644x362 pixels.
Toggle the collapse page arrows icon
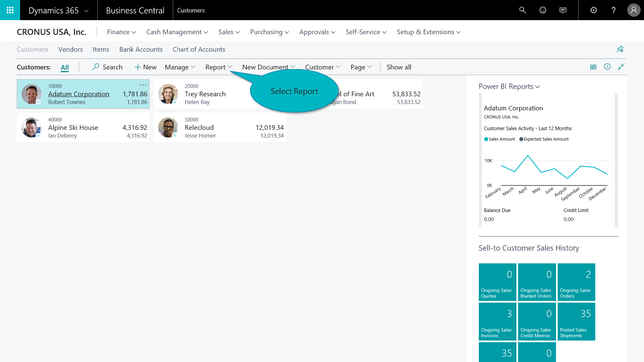(621, 67)
